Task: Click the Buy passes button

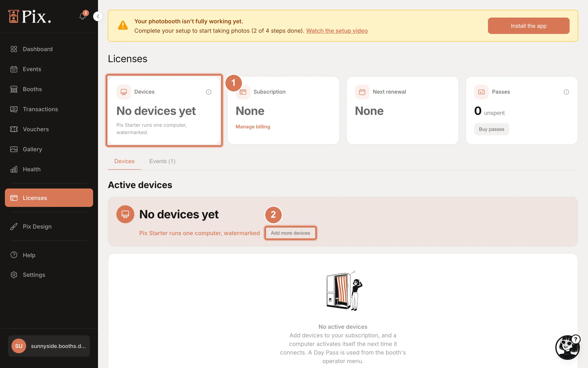Action: 491,129
